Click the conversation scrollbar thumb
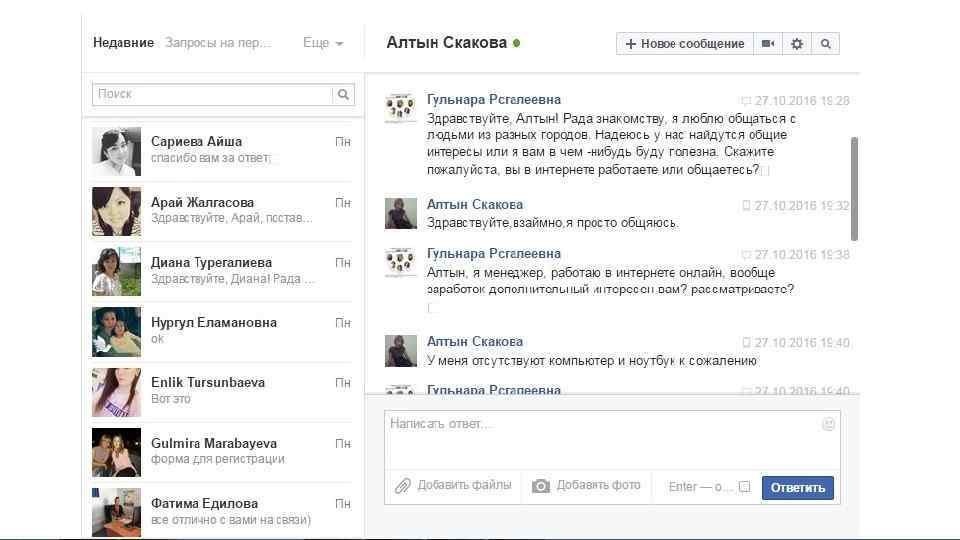Screen dimensions: 960x540 tap(854, 189)
